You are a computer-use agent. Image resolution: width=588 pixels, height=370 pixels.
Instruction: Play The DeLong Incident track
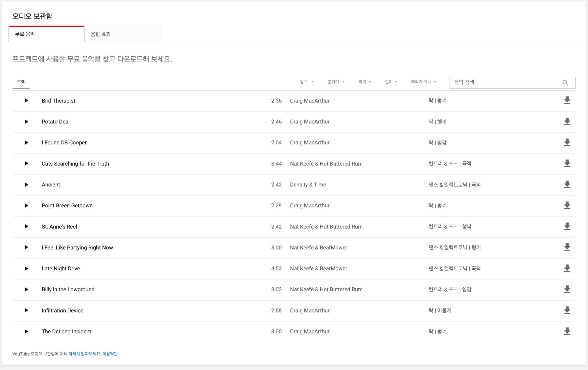click(x=26, y=331)
